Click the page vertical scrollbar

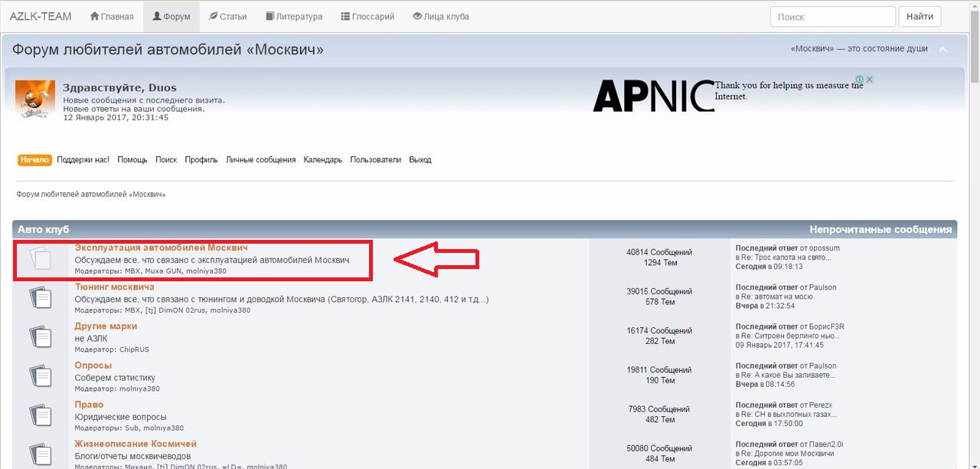coord(974,235)
